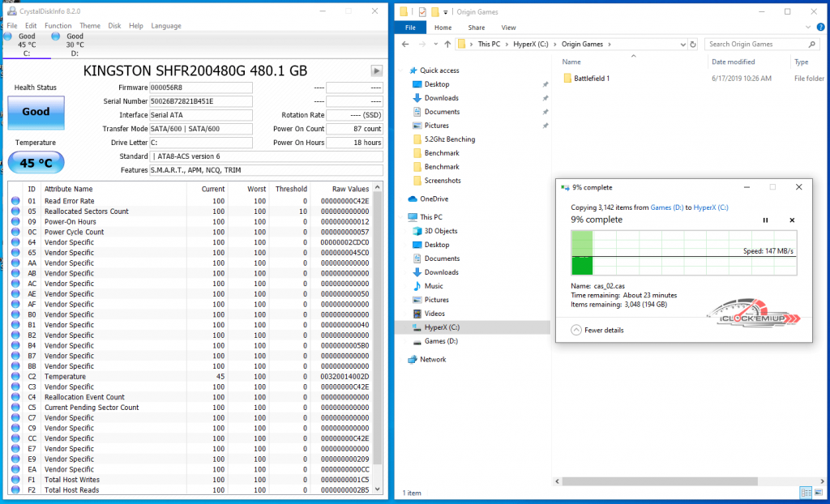Toggle the 45 °C temperature button
The width and height of the screenshot is (830, 504).
[x=36, y=162]
